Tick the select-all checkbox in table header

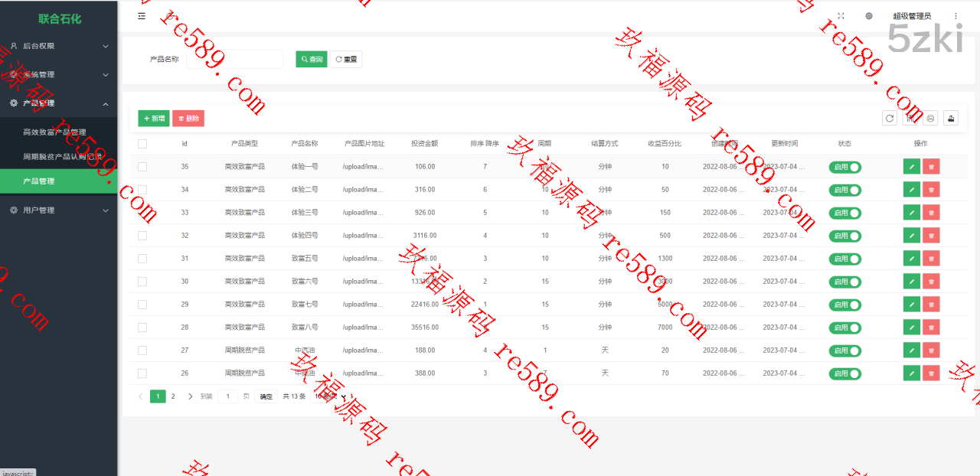142,144
